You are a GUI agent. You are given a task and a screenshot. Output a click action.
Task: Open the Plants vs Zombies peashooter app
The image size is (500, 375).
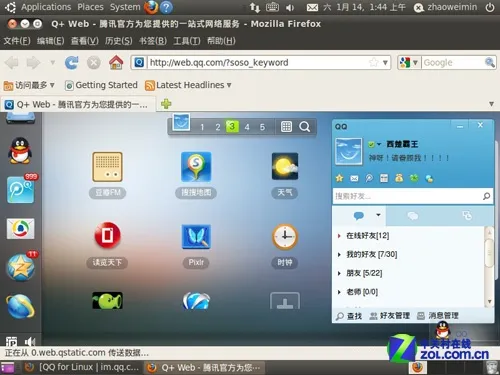[107, 301]
